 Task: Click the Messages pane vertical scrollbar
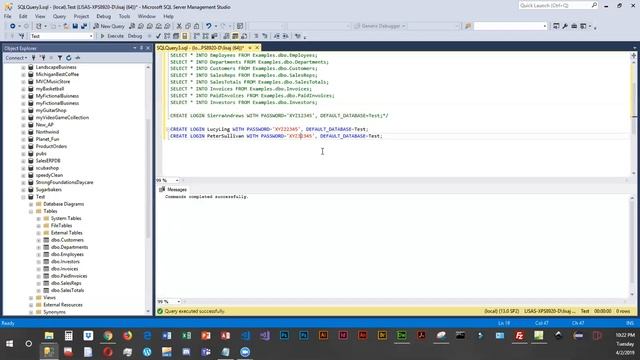pos(633,245)
